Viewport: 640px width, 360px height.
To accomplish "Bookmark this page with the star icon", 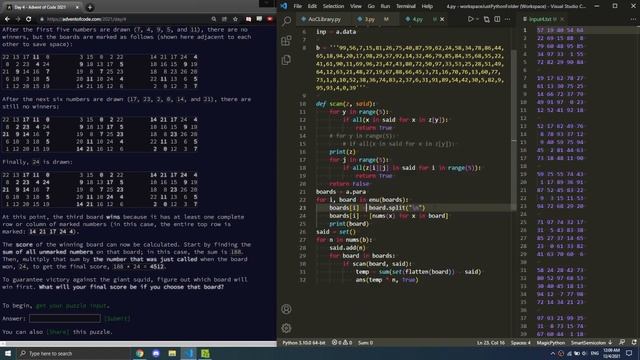I will click(235, 19).
